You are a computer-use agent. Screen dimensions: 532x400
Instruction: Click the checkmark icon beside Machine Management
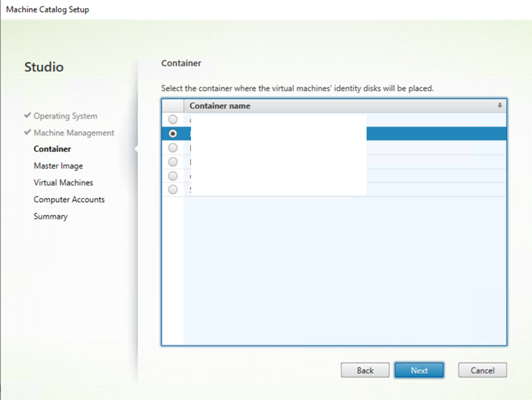click(x=28, y=133)
